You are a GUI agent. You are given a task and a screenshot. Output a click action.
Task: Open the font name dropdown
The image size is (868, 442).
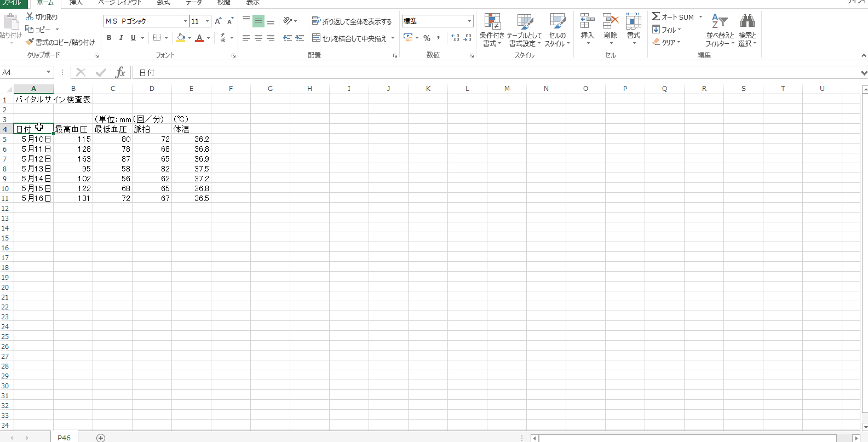185,21
